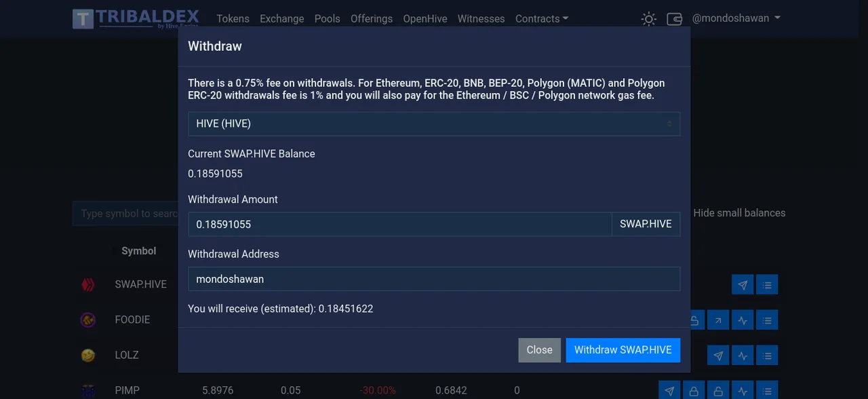Click the PIMP token name

(x=127, y=391)
